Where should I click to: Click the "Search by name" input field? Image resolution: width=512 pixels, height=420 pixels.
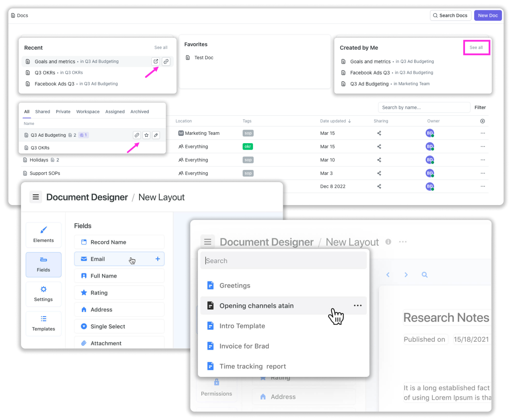424,107
